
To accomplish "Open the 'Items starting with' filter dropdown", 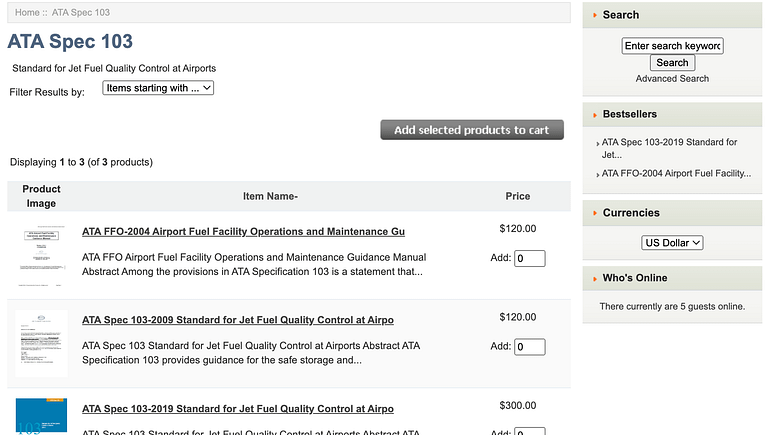I will pyautogui.click(x=158, y=88).
